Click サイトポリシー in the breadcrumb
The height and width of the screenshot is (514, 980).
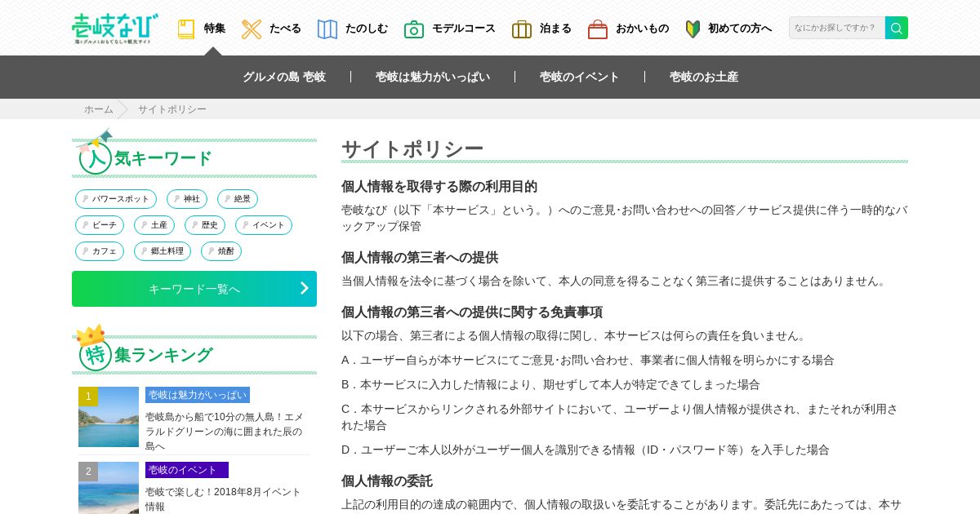pyautogui.click(x=172, y=109)
